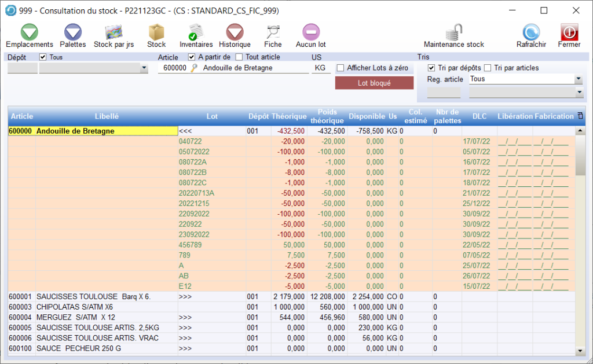593x364 pixels.
Task: Expand lots for SAUCISSES TOULOUSE row
Action: pos(186,297)
